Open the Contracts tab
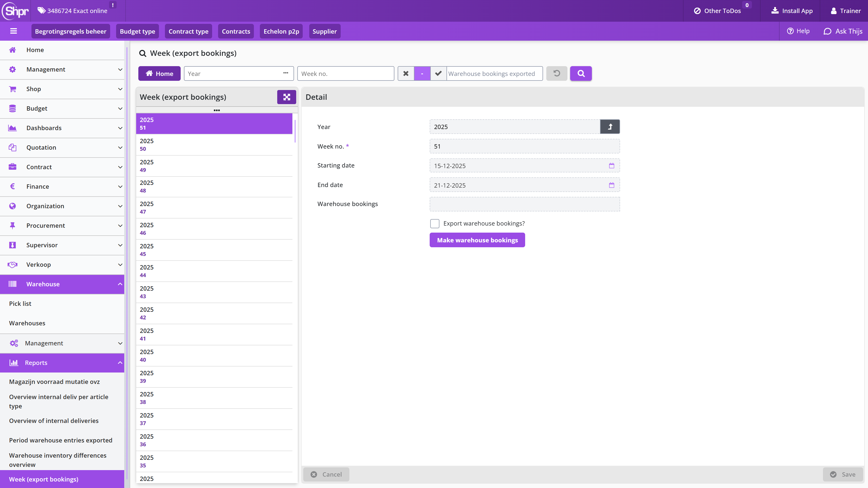 236,31
